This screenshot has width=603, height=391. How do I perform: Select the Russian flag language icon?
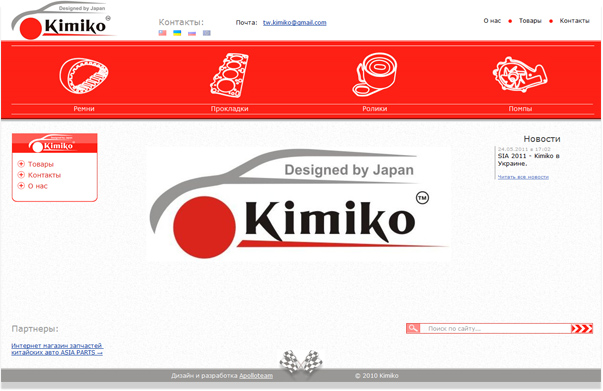[x=192, y=33]
